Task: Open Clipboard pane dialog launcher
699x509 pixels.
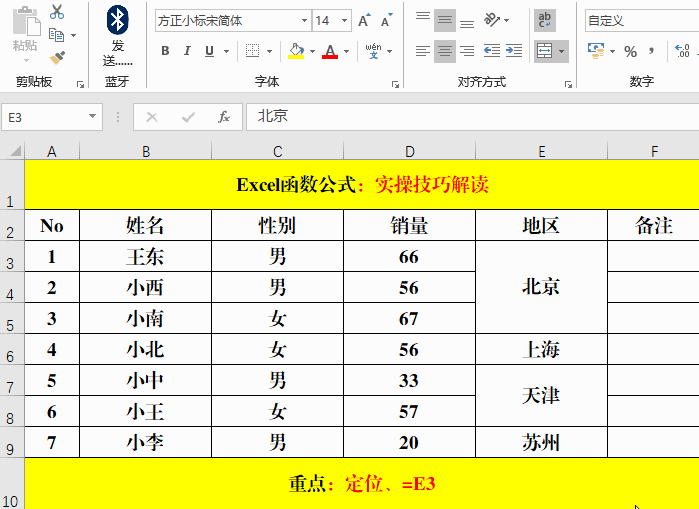Action: point(80,84)
